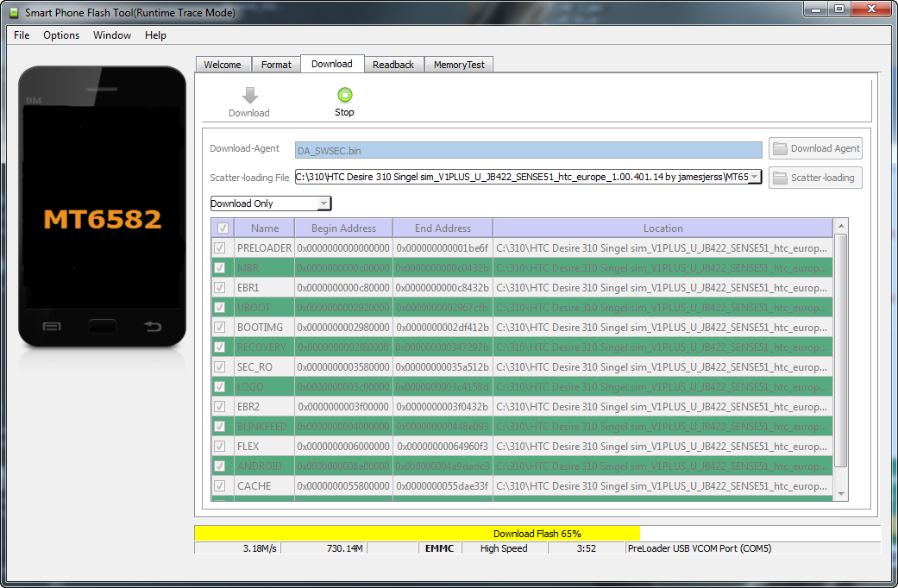Click the partition list vertical scrollbar thumb

coord(841,351)
